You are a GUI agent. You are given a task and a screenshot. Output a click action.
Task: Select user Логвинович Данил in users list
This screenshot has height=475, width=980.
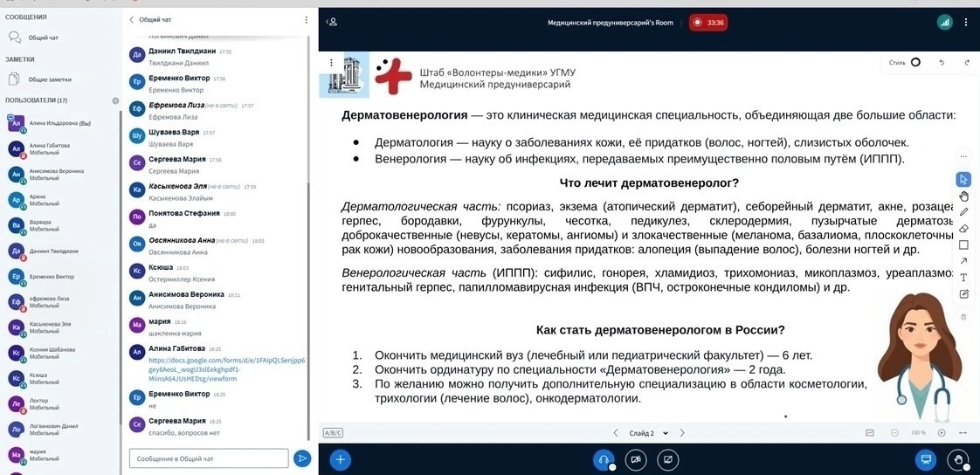click(61, 430)
